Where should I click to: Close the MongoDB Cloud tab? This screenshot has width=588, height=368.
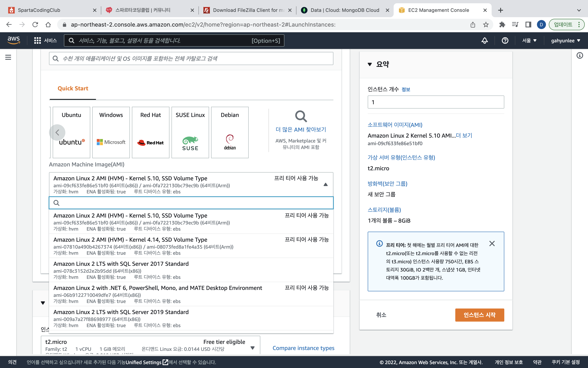point(388,10)
